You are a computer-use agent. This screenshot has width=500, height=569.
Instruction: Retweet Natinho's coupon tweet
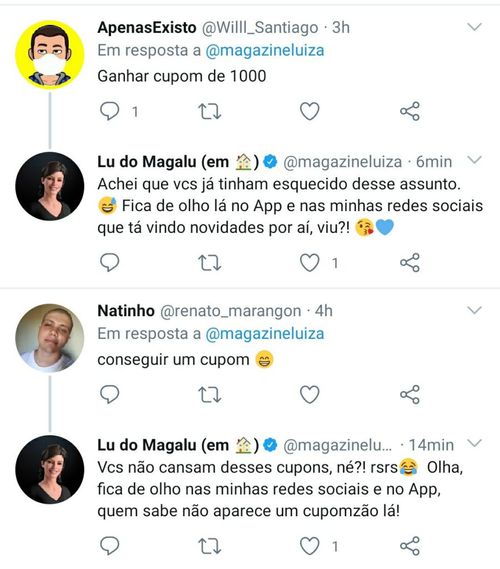(x=209, y=395)
